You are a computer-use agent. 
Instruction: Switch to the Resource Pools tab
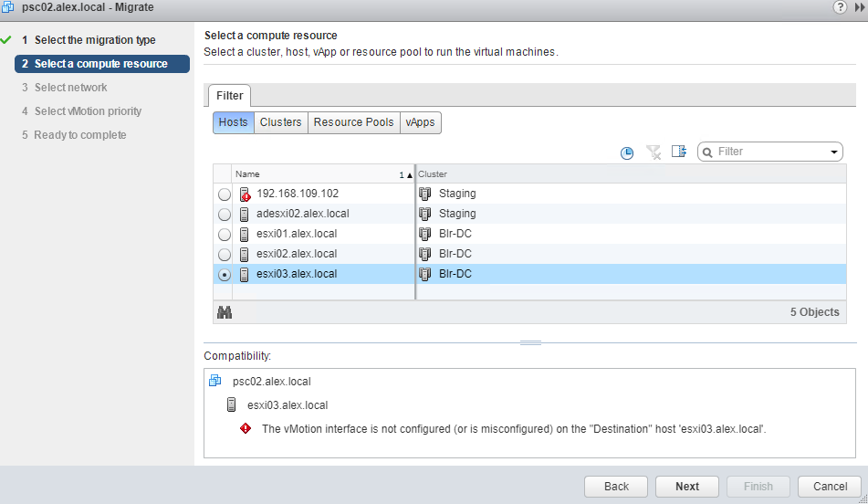(353, 122)
